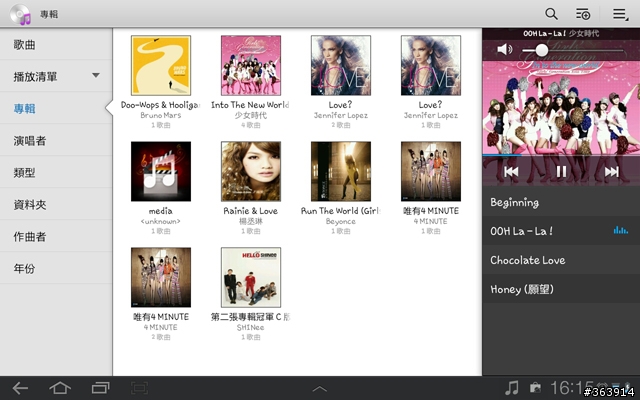640x400 pixels.
Task: Open the overflow menu icon in top bar
Action: point(620,14)
